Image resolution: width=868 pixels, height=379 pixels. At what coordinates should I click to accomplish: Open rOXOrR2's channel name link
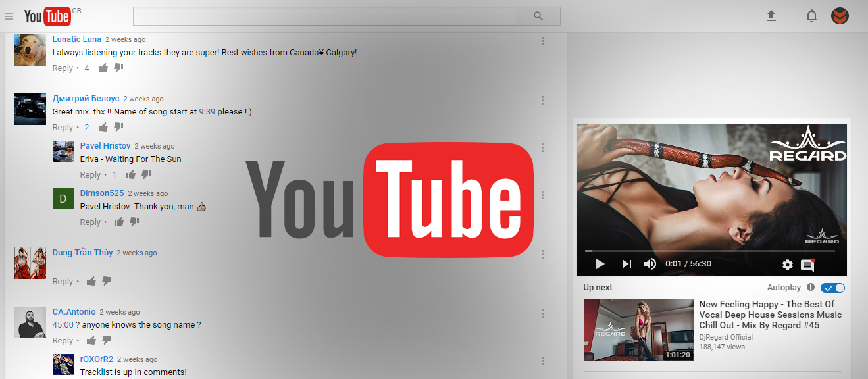click(97, 359)
